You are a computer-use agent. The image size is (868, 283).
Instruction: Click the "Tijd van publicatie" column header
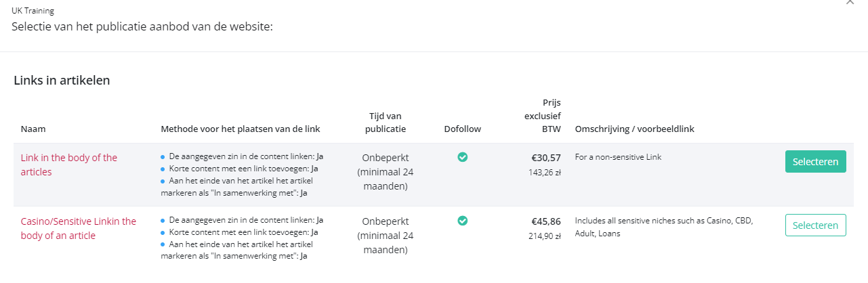pyautogui.click(x=386, y=123)
